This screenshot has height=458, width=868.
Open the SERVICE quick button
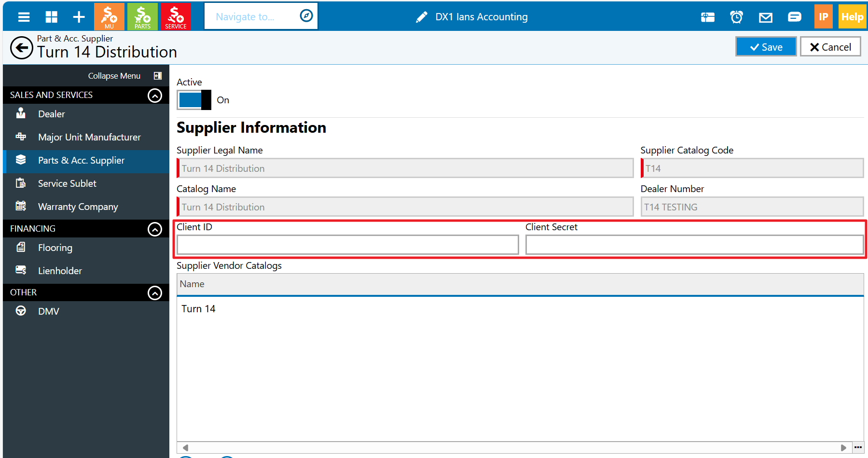176,17
